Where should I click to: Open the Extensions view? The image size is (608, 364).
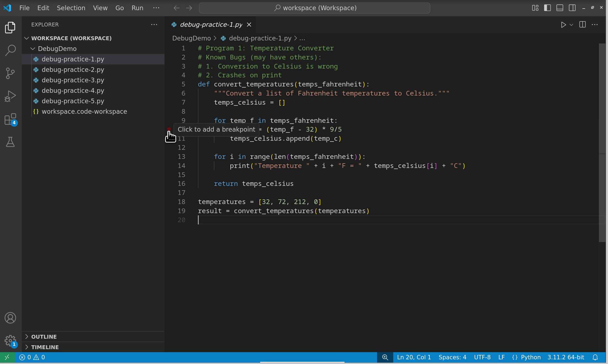click(x=10, y=119)
